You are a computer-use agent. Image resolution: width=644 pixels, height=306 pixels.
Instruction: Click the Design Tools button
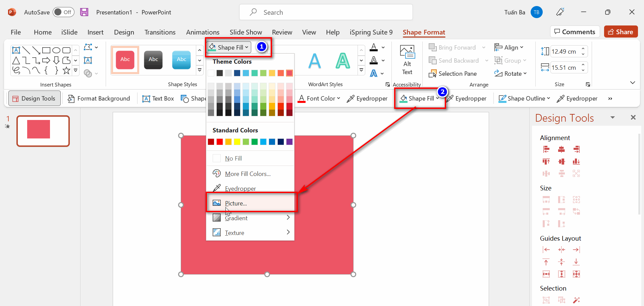coord(34,98)
